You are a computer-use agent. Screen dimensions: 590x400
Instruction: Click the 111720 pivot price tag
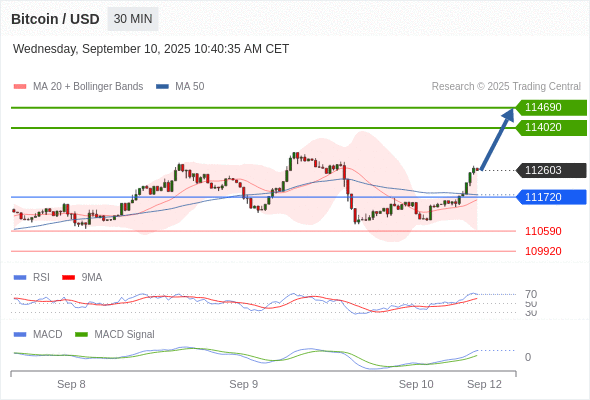click(x=551, y=197)
